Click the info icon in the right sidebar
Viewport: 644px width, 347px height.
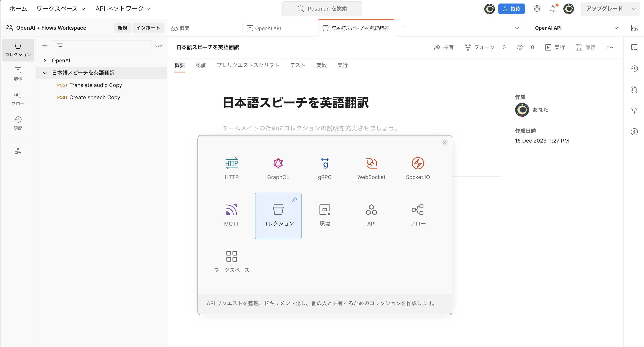pyautogui.click(x=635, y=132)
